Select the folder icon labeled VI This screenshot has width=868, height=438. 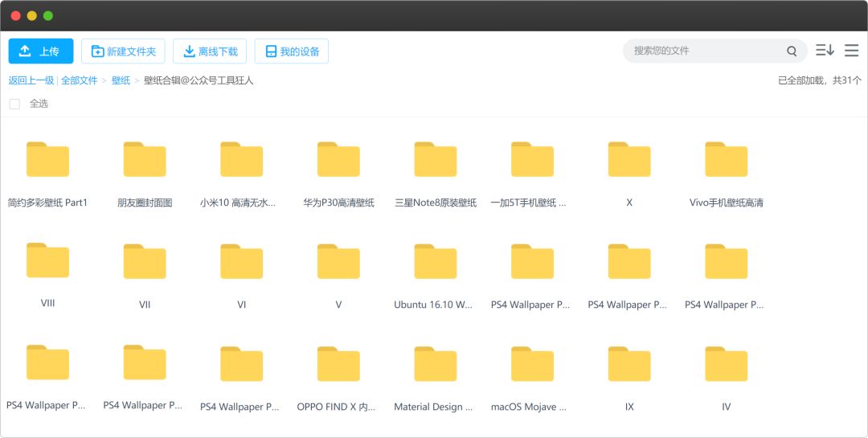[241, 261]
